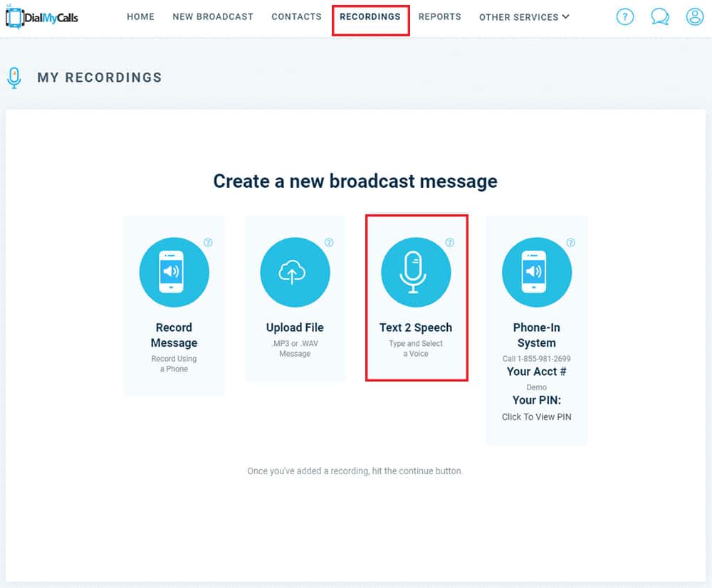Open help tooltip on Phone-In System card
The height and width of the screenshot is (588, 712).
571,243
